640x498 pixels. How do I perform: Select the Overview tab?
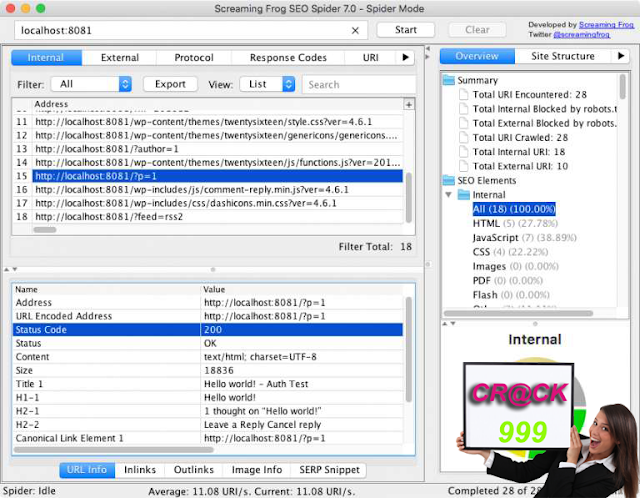point(477,56)
